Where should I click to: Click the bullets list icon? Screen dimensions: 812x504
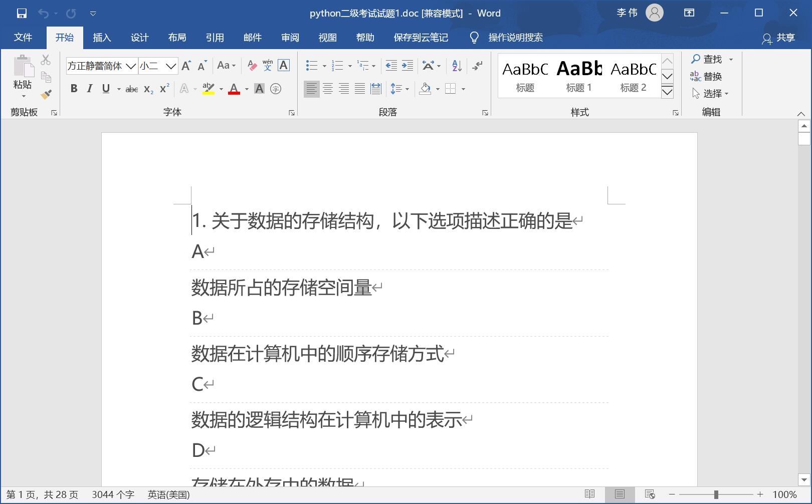(311, 65)
